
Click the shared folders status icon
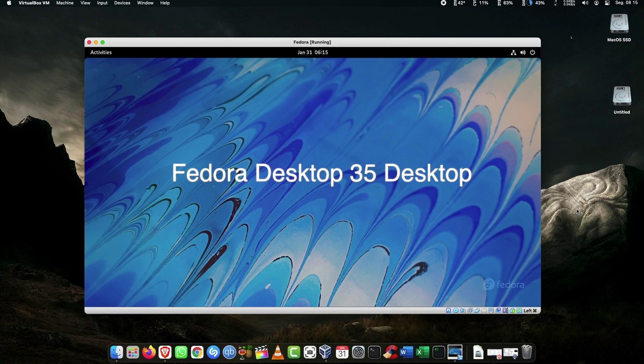pos(484,310)
